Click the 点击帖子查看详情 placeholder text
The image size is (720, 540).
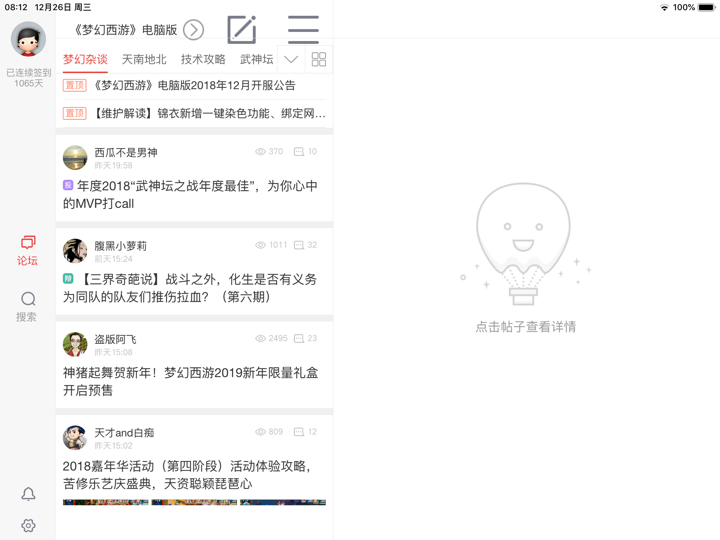pyautogui.click(x=526, y=327)
